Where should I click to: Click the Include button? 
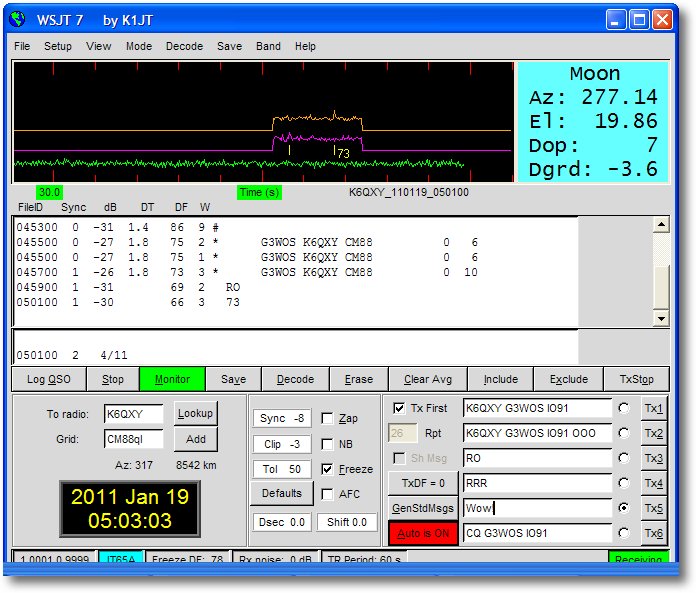[501, 379]
